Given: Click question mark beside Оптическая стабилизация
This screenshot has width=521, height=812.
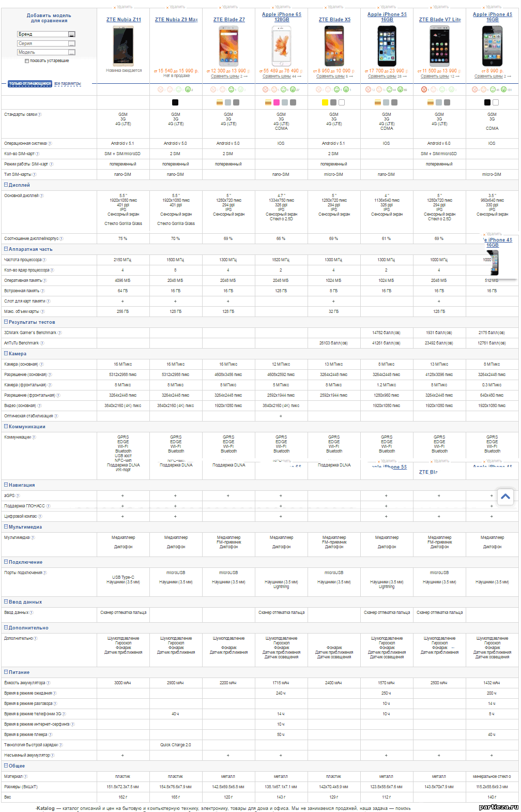Looking at the screenshot, I should pyautogui.click(x=56, y=416).
